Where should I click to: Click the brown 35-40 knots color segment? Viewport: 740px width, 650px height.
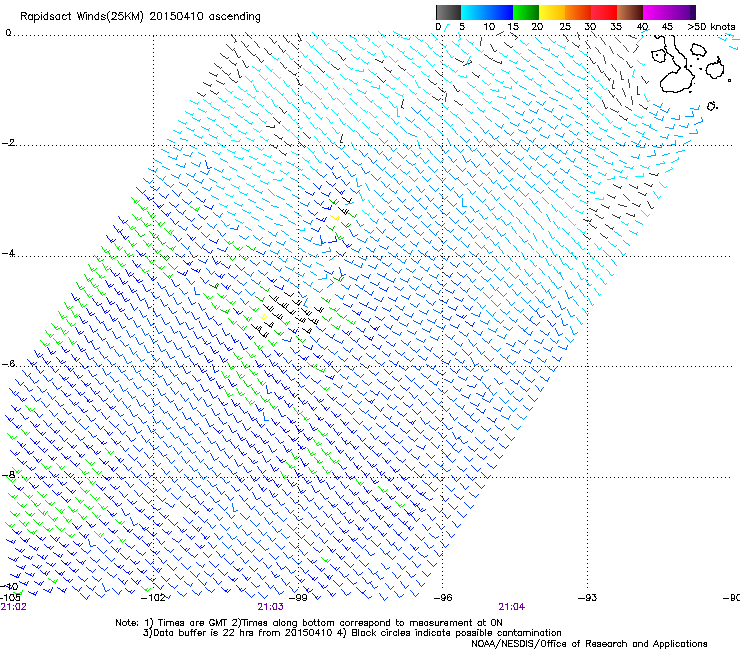[x=630, y=12]
